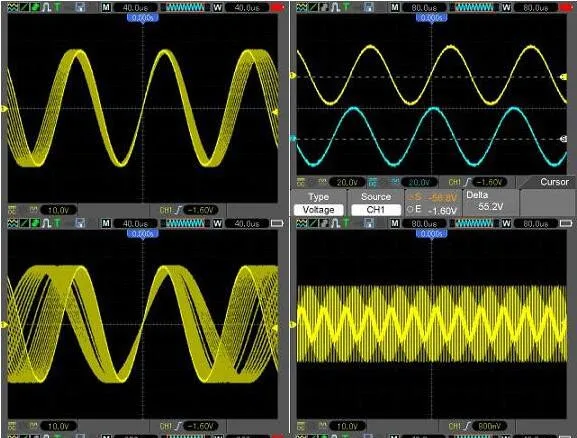577x438 pixels.
Task: Click the green T trigger status in bottom-left scope
Action: pyautogui.click(x=57, y=223)
